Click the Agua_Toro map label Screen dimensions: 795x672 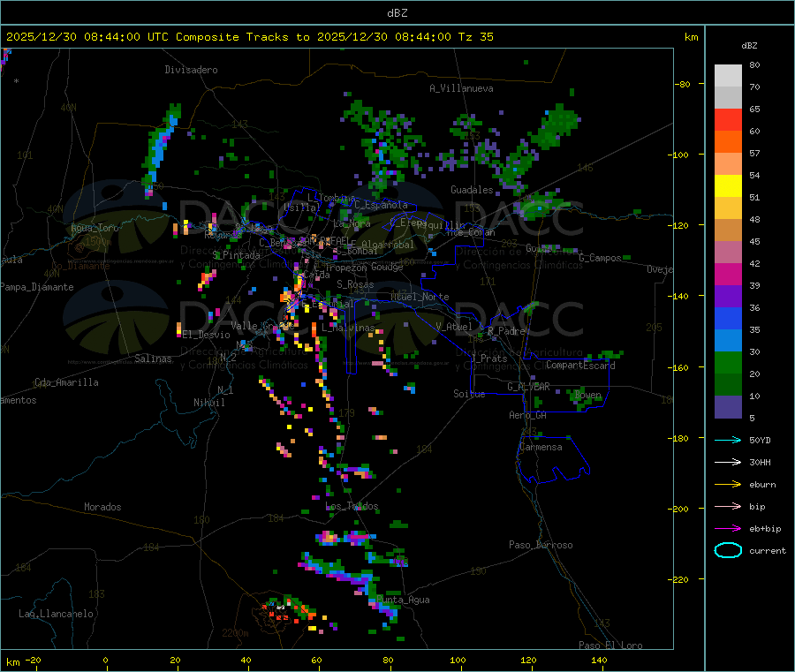[x=95, y=228]
